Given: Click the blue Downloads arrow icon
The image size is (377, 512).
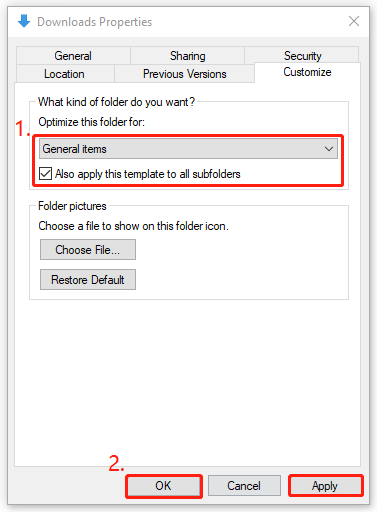Looking at the screenshot, I should pos(24,21).
